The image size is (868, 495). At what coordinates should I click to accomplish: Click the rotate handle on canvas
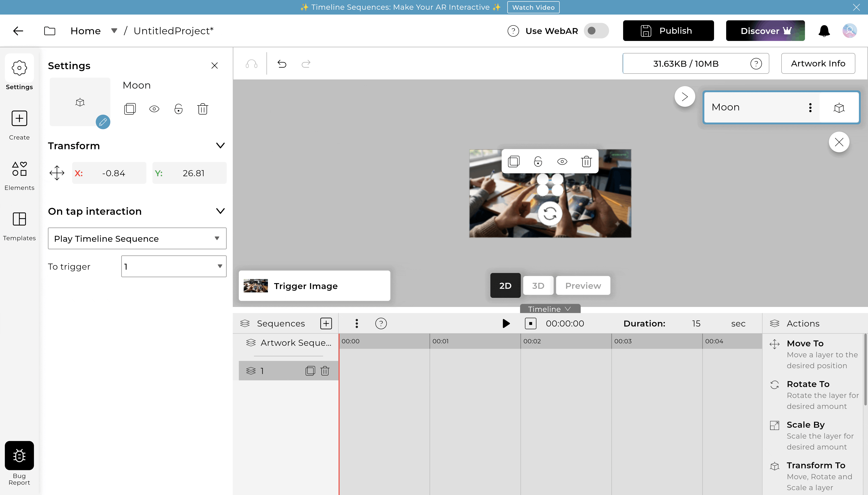coord(550,214)
